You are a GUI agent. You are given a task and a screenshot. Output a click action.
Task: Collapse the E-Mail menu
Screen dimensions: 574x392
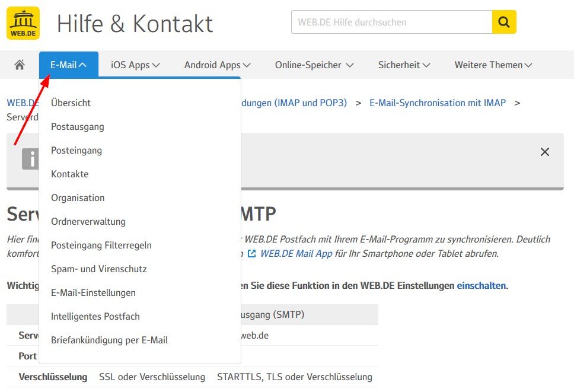tap(68, 65)
